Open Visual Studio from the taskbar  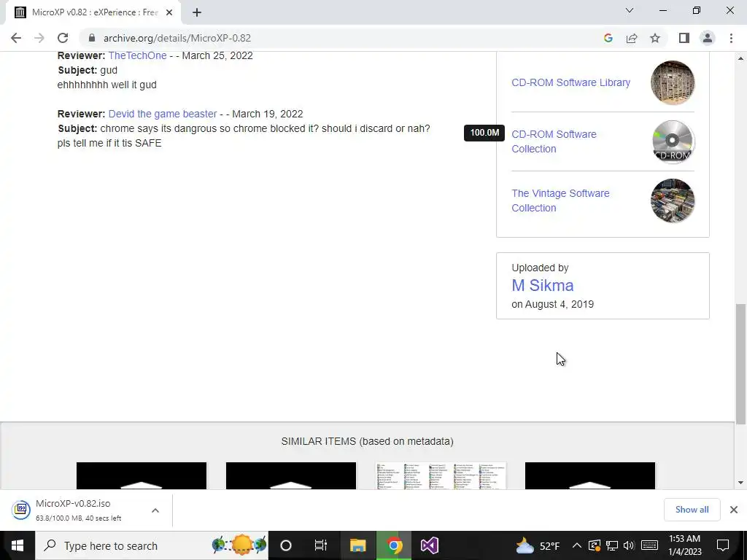click(429, 545)
